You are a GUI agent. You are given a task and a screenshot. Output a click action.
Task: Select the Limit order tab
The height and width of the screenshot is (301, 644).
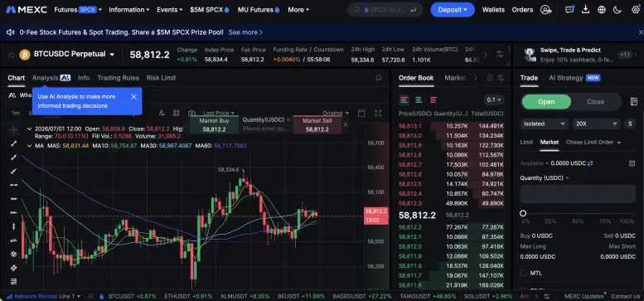[526, 142]
